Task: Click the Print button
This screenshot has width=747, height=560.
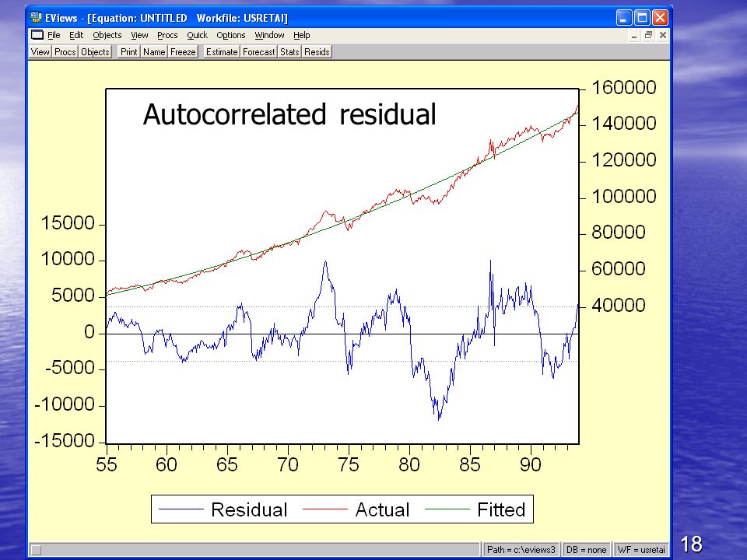Action: coord(128,52)
